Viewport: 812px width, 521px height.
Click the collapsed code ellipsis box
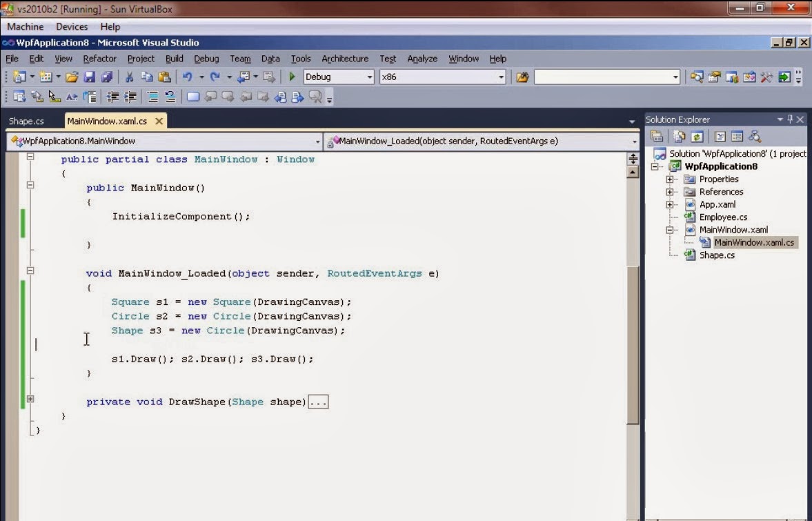point(319,402)
